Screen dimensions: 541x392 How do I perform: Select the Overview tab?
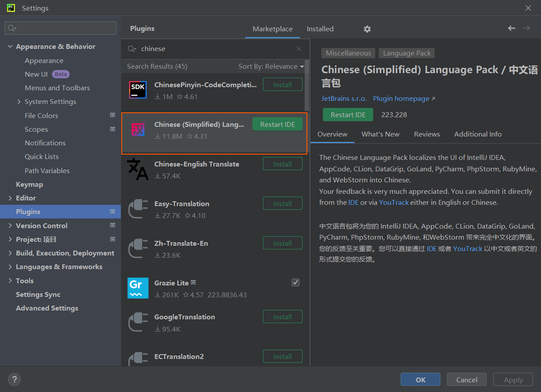(x=332, y=134)
